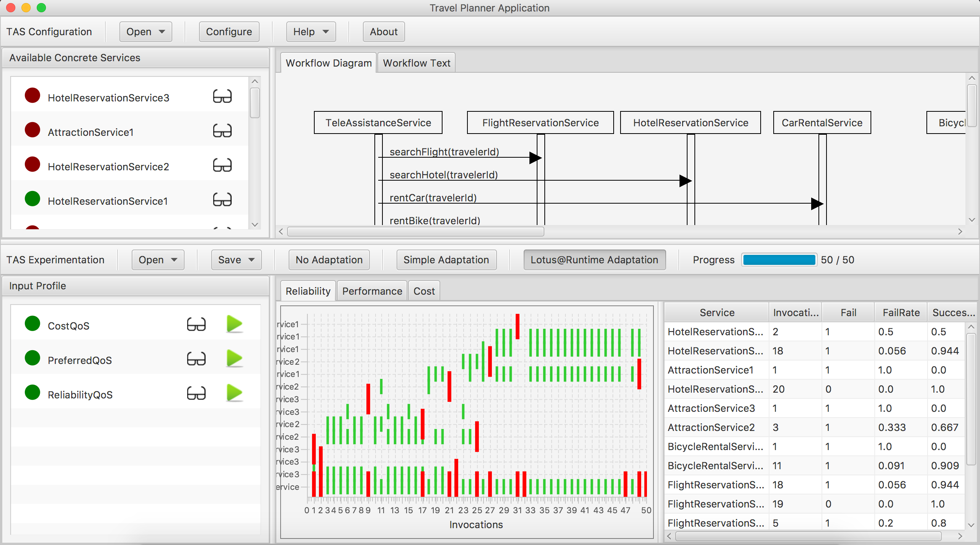Toggle green status dot of HotelReservationService1
The width and height of the screenshot is (980, 545).
click(33, 199)
